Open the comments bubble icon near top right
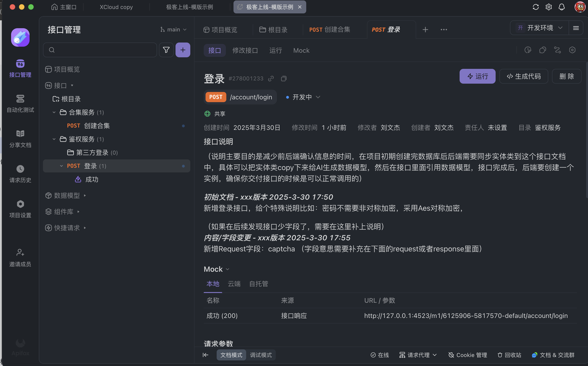The width and height of the screenshot is (588, 366). point(543,49)
